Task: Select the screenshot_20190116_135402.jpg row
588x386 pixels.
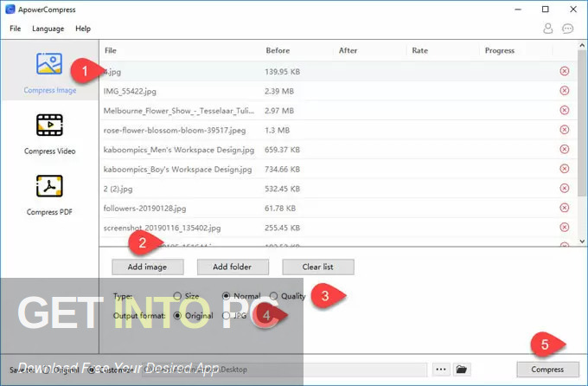Action: tap(337, 228)
